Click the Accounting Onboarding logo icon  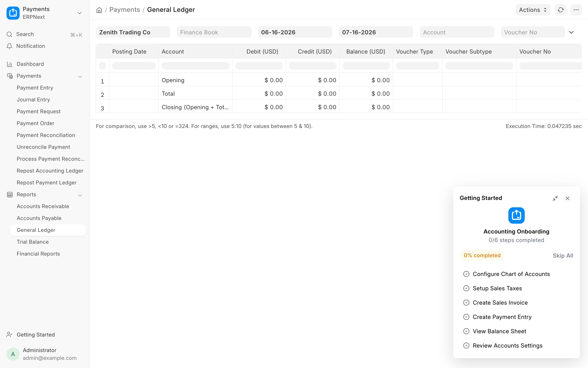(516, 215)
